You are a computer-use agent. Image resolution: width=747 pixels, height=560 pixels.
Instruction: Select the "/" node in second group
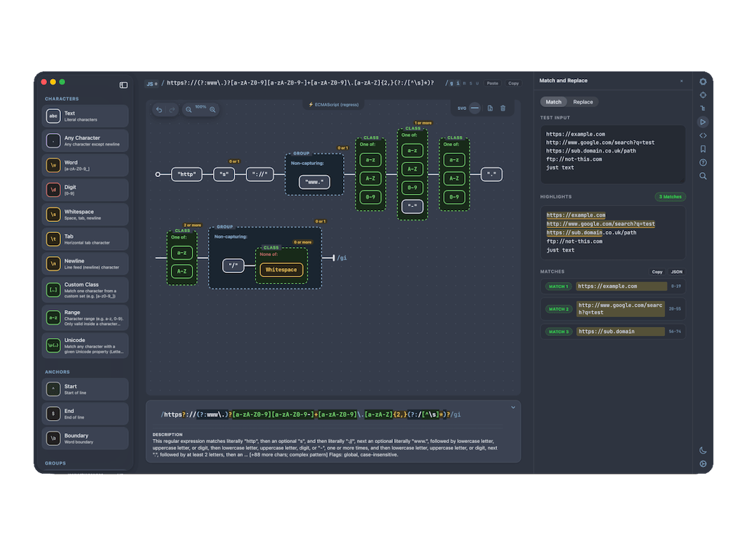233,266
